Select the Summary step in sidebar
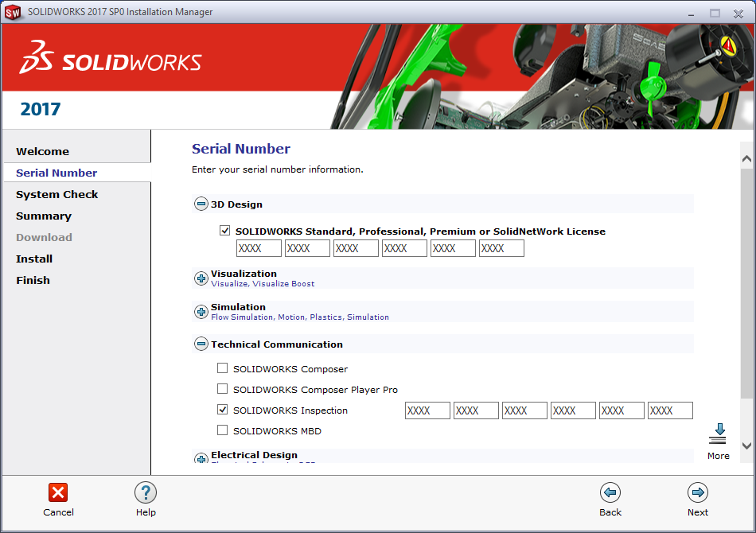Screen dimensions: 756x533 [x=44, y=216]
